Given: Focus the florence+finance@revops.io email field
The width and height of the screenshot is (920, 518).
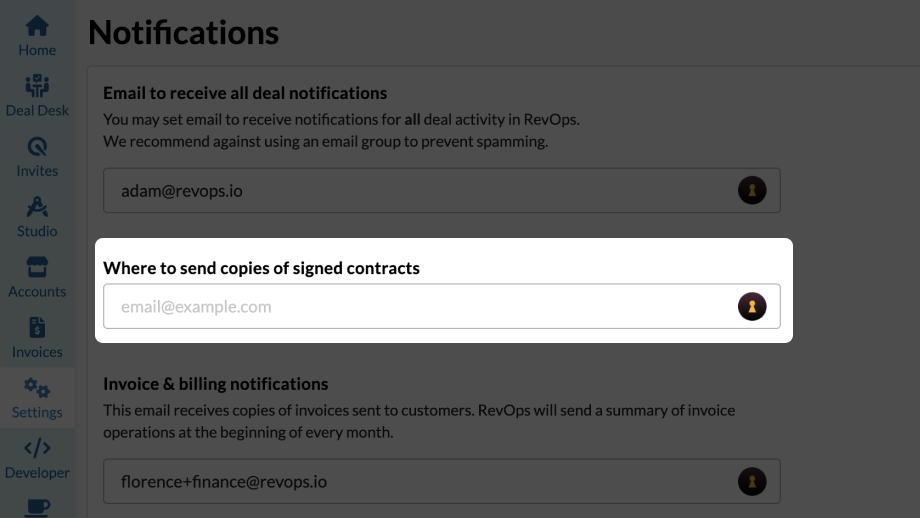Looking at the screenshot, I should pyautogui.click(x=420, y=481).
